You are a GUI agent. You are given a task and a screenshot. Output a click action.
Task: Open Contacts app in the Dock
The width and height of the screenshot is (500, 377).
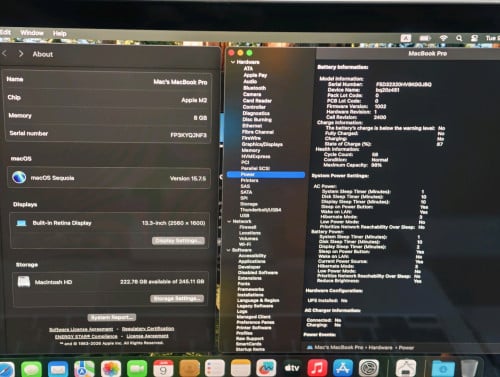(x=189, y=369)
